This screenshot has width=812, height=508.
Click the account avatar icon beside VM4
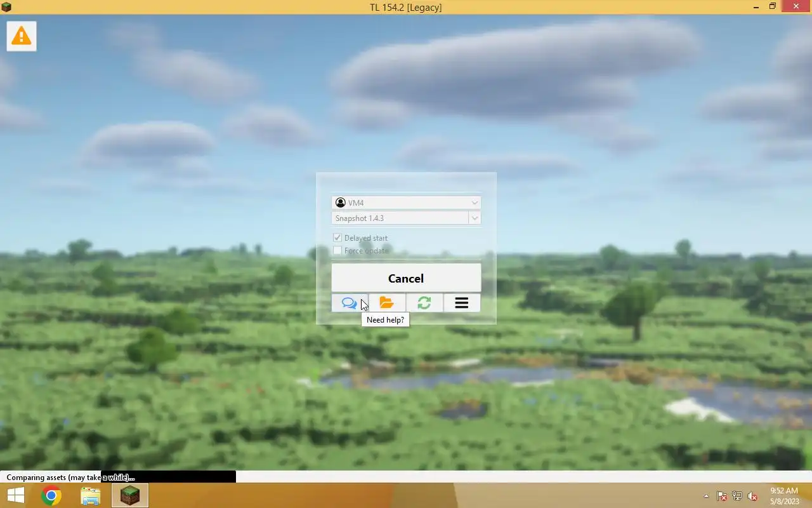[341, 203]
